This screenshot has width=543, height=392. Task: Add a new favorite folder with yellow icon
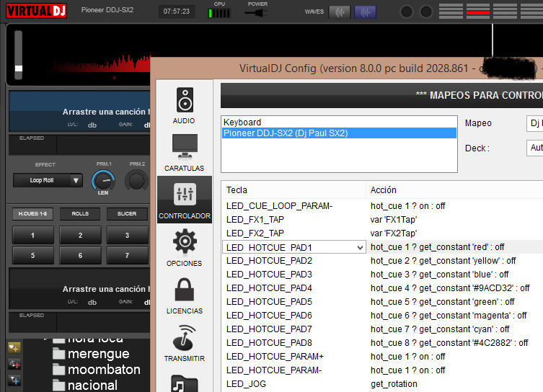pyautogui.click(x=14, y=348)
